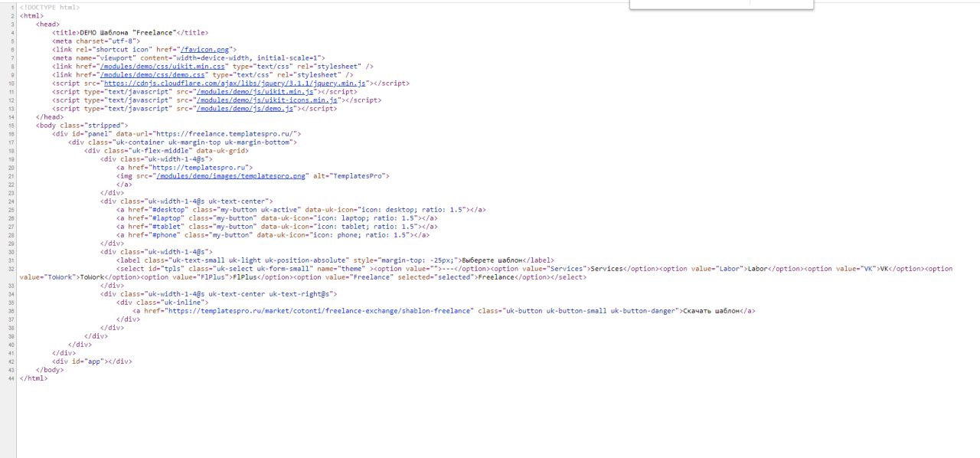The height and width of the screenshot is (458, 980).
Task: Click the div class="uk-inline" line
Action: pos(162,302)
